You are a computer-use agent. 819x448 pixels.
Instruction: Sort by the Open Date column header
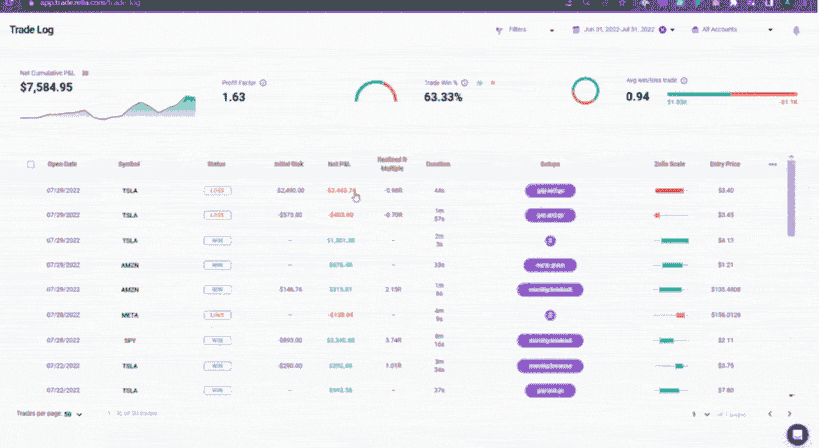coord(62,164)
